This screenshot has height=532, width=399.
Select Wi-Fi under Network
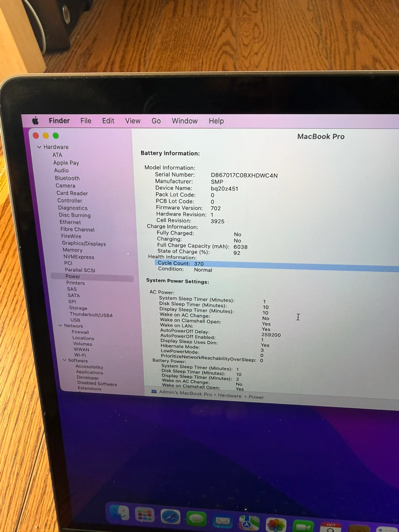click(x=80, y=355)
